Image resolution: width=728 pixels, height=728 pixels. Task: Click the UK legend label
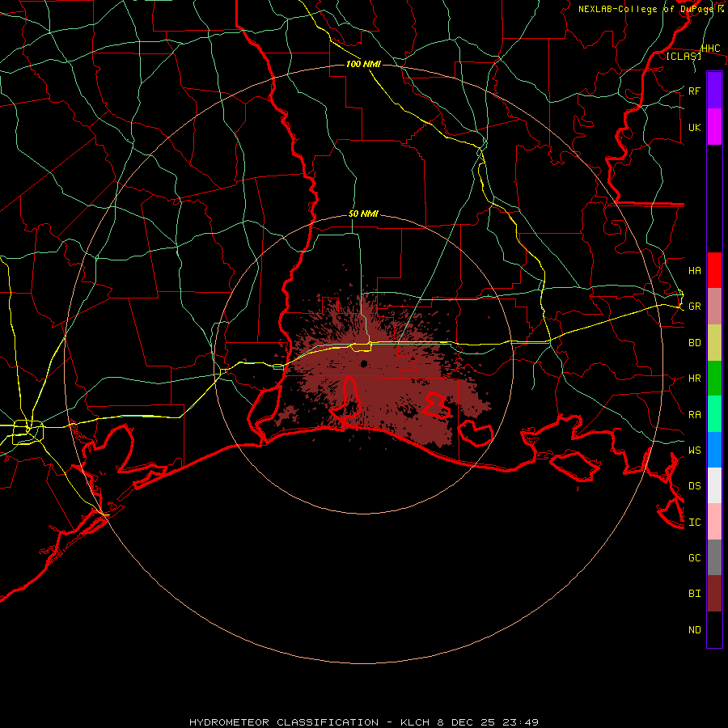coord(694,127)
